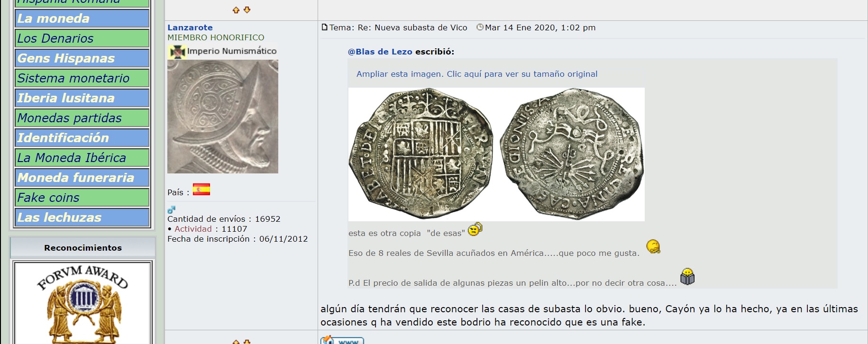Click the down arrow above Lanzarote's post
Image resolution: width=868 pixels, height=344 pixels.
pos(247,10)
